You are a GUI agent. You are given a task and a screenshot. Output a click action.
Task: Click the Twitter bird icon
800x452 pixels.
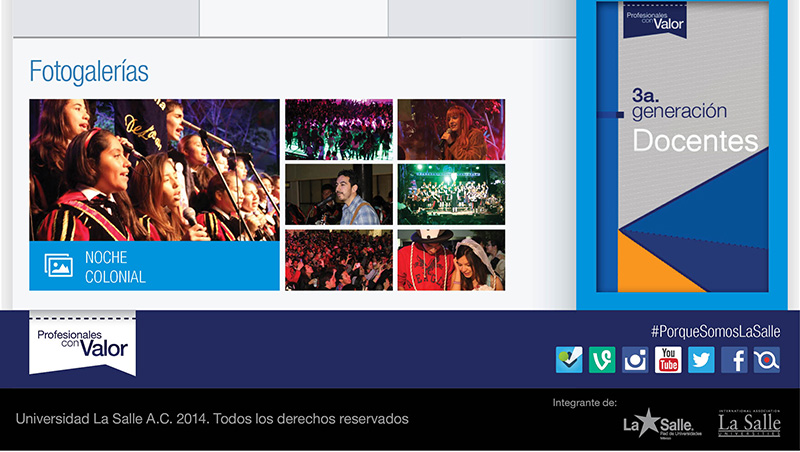701,360
